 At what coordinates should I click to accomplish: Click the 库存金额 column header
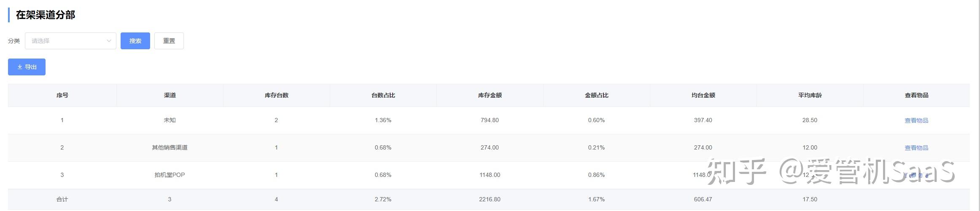(x=490, y=95)
